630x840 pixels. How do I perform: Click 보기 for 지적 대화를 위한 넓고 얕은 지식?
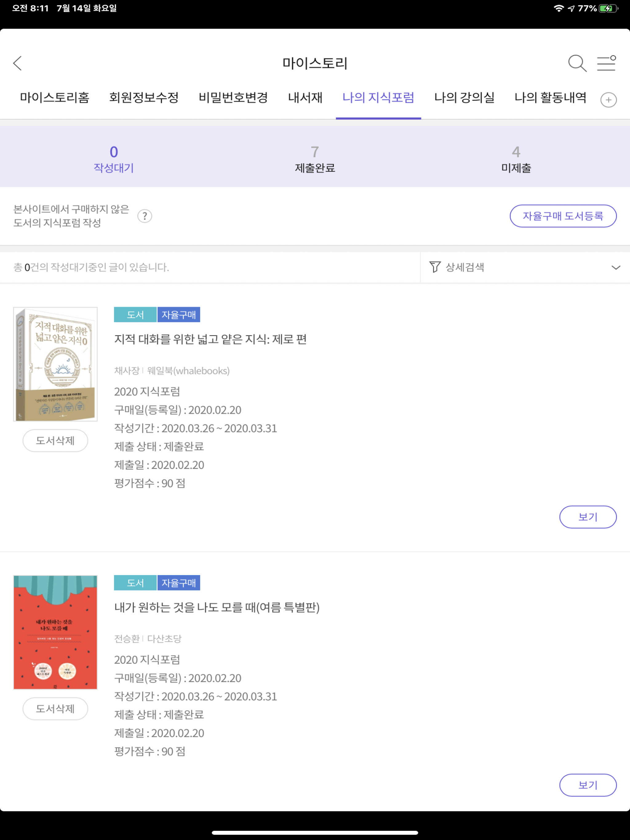coord(588,517)
